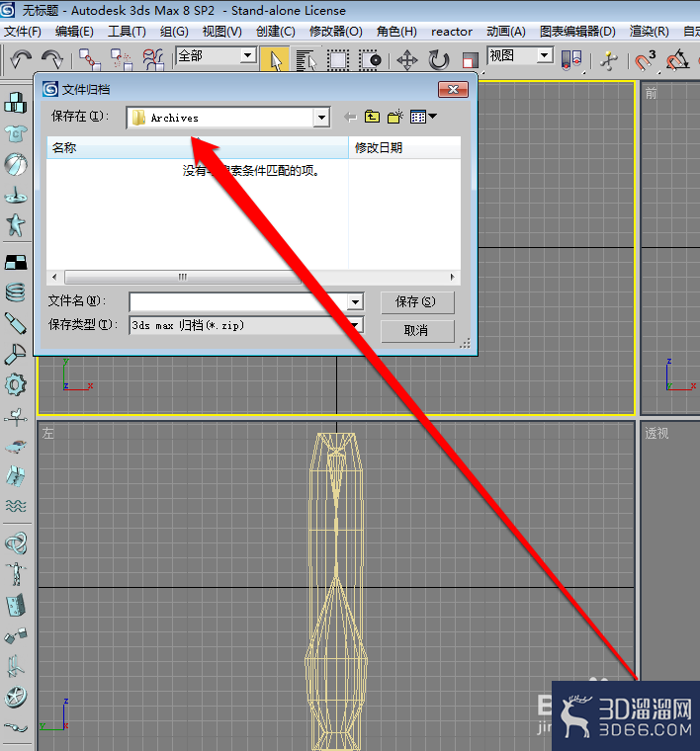The height and width of the screenshot is (751, 700).
Task: Click the reactor hinge constraint icon
Action: point(16,605)
